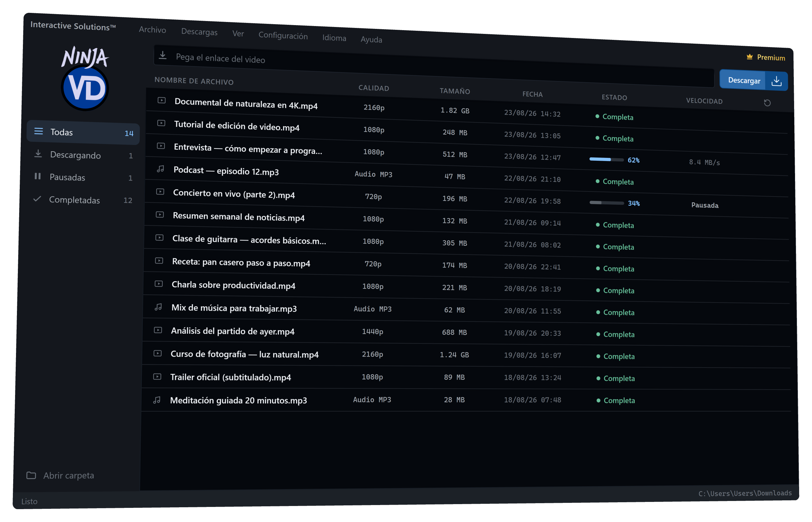Click Completa status of Meditación guiada
The height and width of the screenshot is (522, 812).
616,400
